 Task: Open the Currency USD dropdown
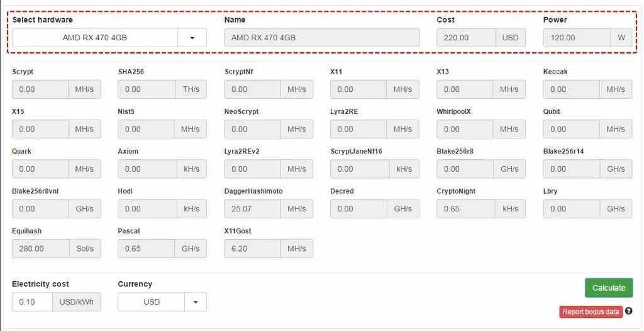(x=162, y=302)
